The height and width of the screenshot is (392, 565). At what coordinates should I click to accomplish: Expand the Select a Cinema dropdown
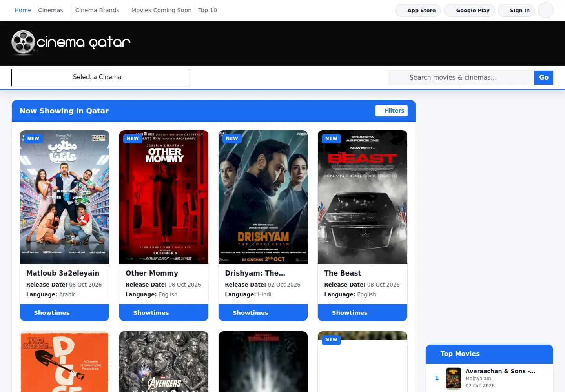click(x=100, y=78)
